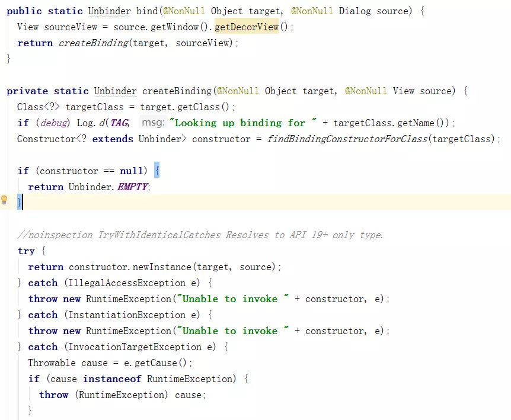Click the 'try' keyword

(26, 251)
